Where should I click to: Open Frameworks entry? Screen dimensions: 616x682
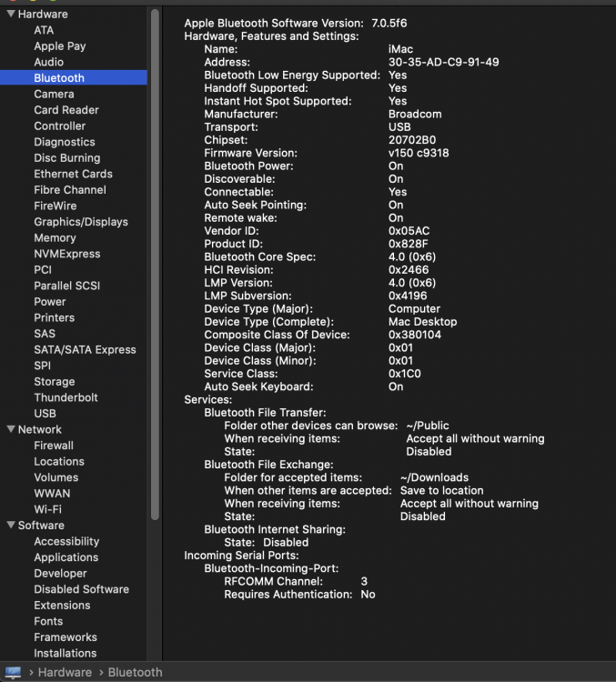pyautogui.click(x=66, y=637)
